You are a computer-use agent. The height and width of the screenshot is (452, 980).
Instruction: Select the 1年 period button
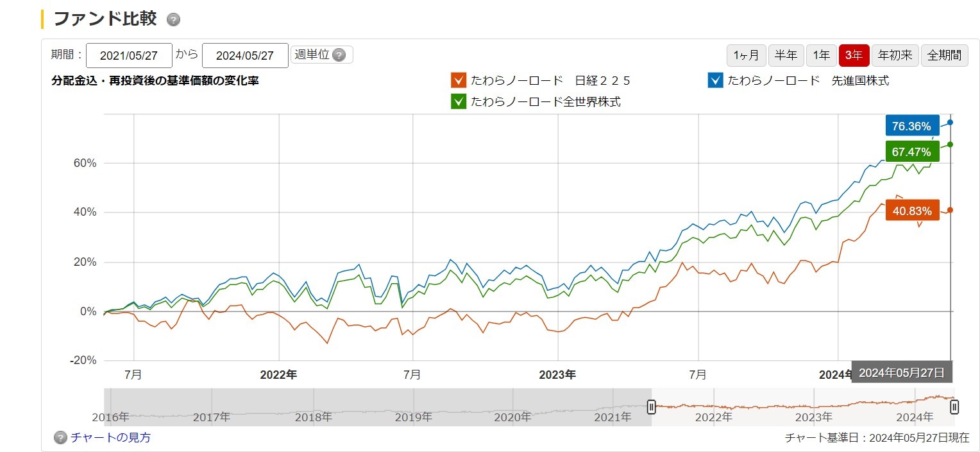tap(821, 55)
